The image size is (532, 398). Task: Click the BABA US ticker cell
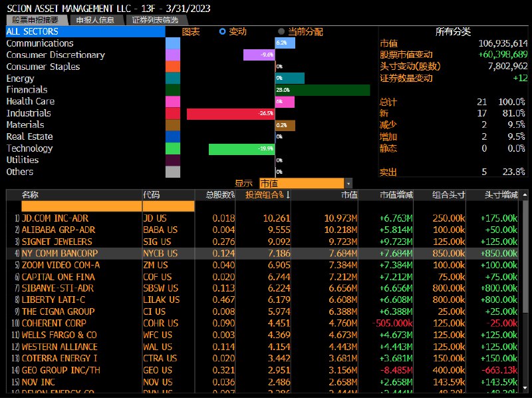click(160, 230)
